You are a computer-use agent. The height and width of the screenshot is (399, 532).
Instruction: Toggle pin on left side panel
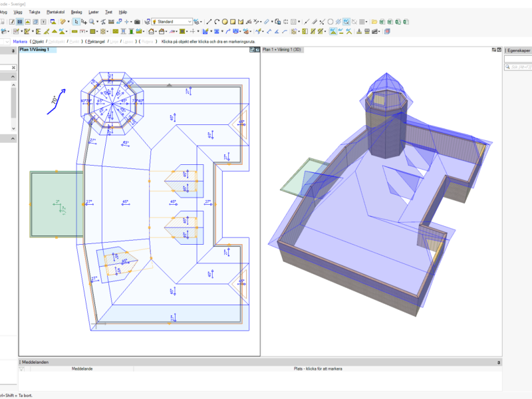click(13, 51)
